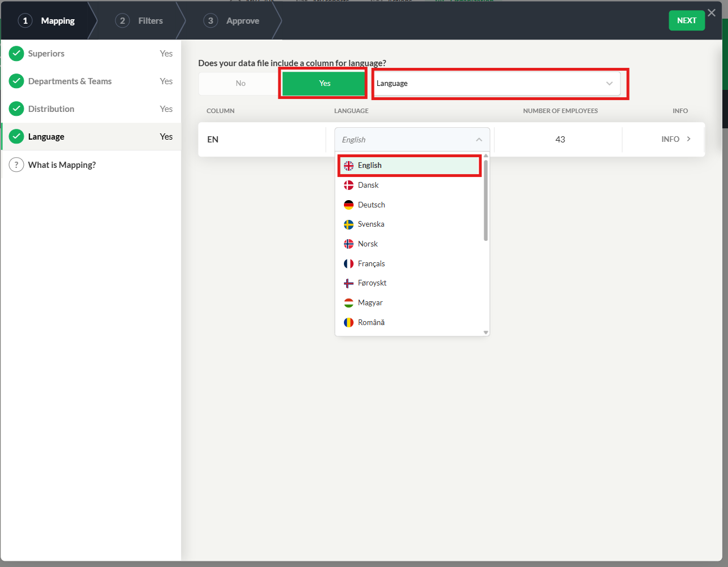Open the Language mapping section
This screenshot has width=728, height=567.
click(x=91, y=136)
